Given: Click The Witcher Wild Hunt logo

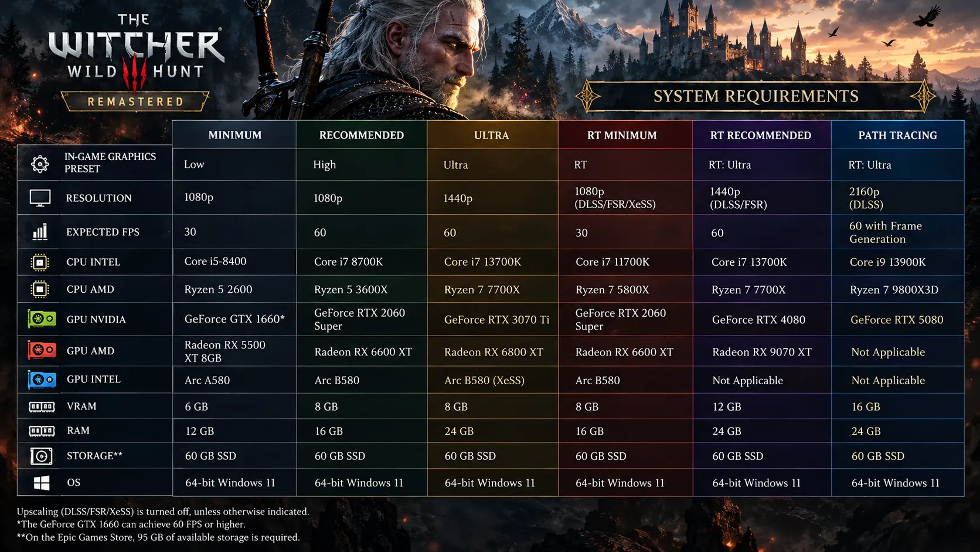Looking at the screenshot, I should click(x=136, y=54).
